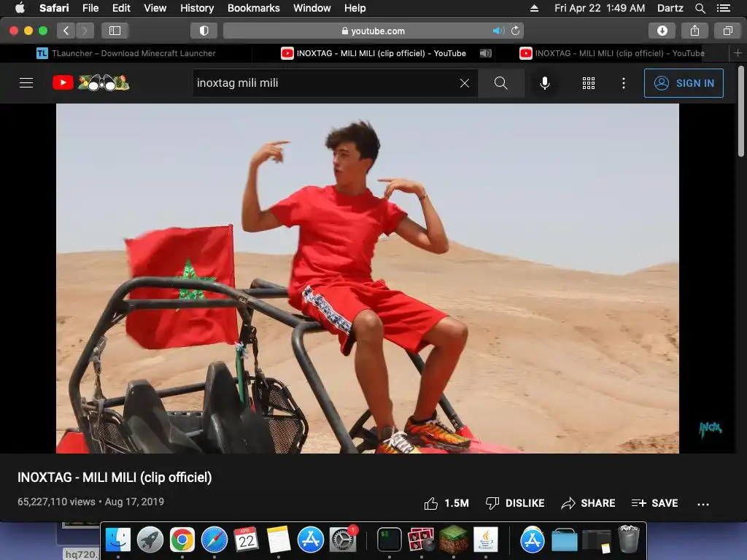747x560 pixels.
Task: Open Calendar from the Dock
Action: point(247,540)
